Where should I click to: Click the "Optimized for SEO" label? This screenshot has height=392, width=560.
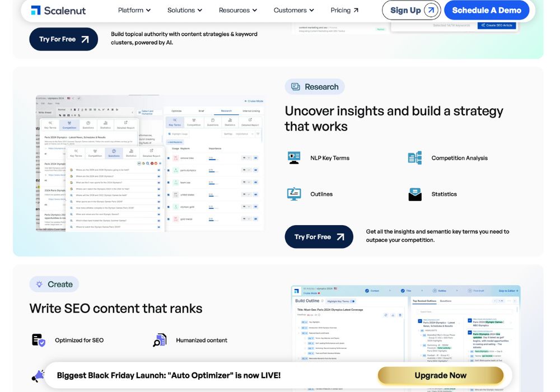[x=80, y=340]
